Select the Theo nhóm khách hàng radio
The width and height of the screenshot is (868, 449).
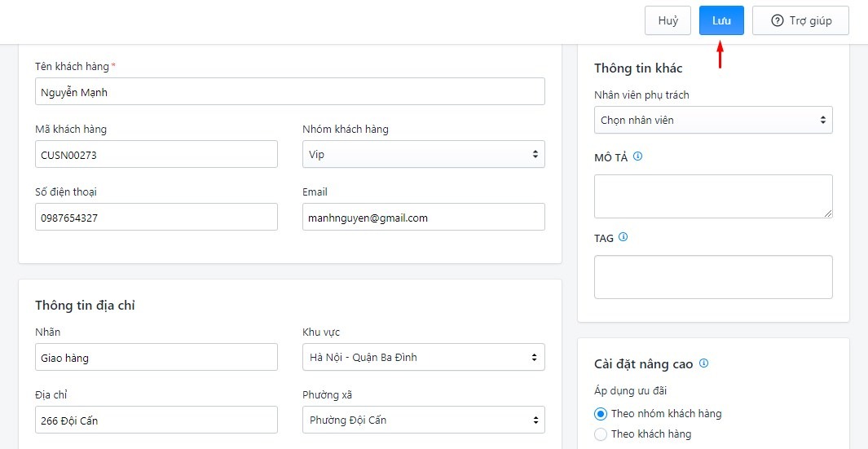click(x=601, y=414)
